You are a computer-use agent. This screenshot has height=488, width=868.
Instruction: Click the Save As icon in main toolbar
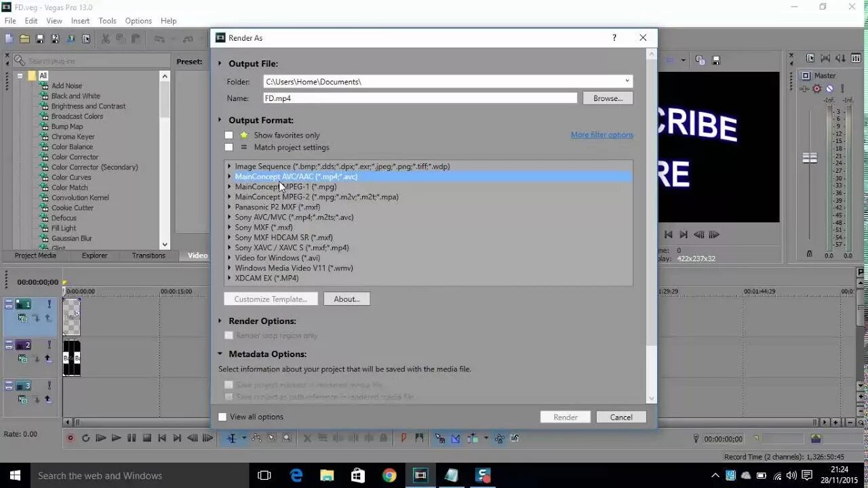(55, 39)
